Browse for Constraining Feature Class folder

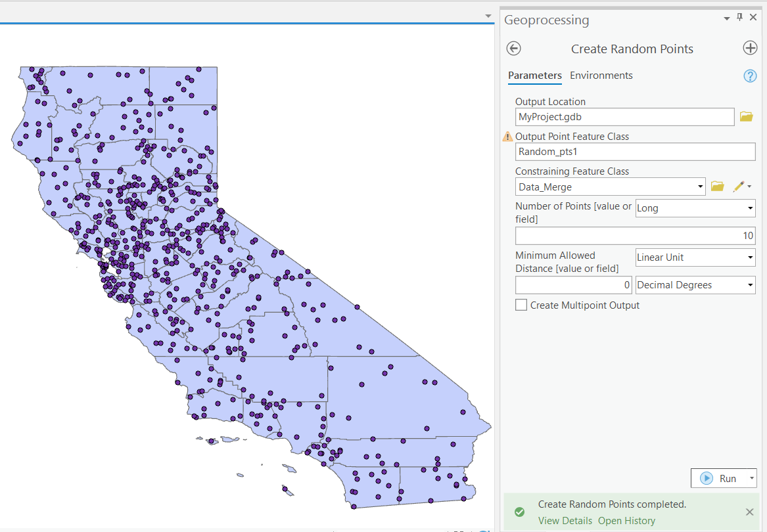point(718,187)
